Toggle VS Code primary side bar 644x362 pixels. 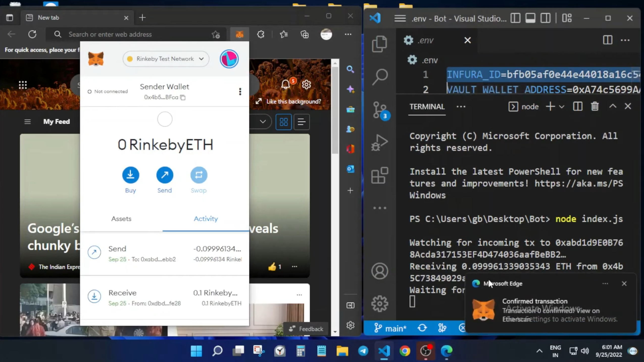coord(515,18)
